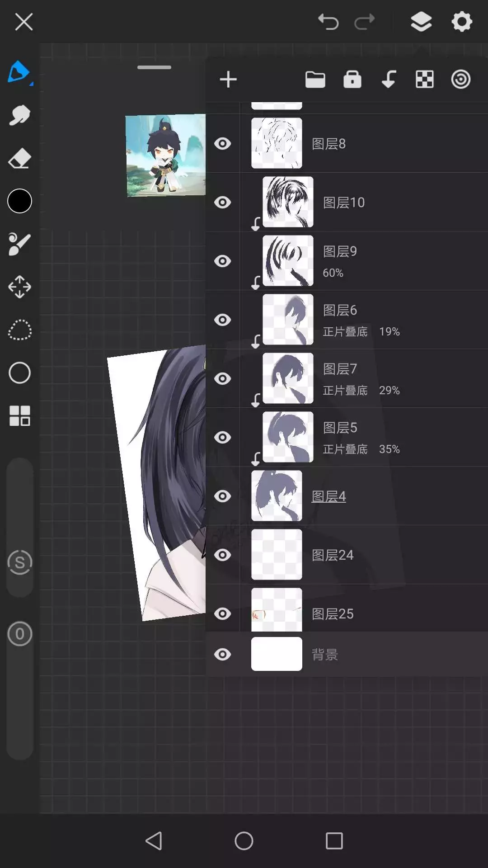Adjust 图层7 opacity 29%
Screen dimensions: 488x868
click(x=389, y=390)
